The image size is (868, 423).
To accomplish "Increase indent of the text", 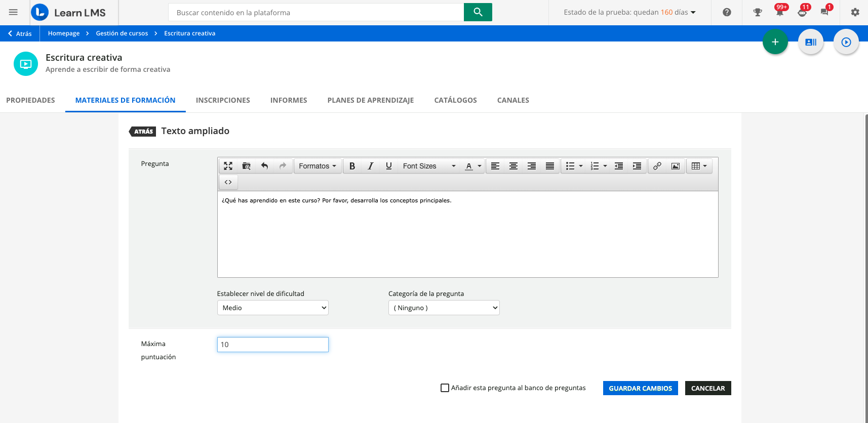I will pyautogui.click(x=637, y=166).
